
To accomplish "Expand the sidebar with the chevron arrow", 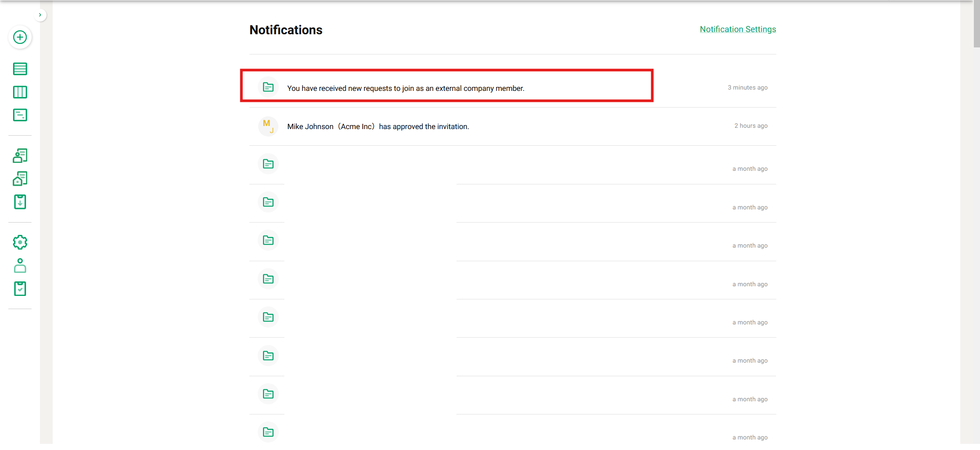I will coord(40,15).
